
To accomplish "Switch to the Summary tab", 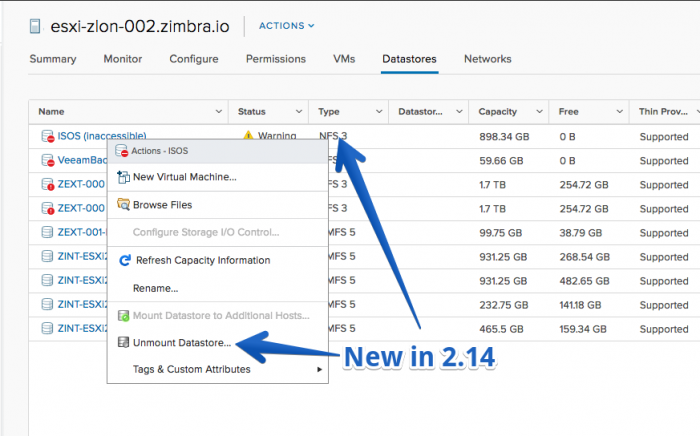I will tap(53, 59).
